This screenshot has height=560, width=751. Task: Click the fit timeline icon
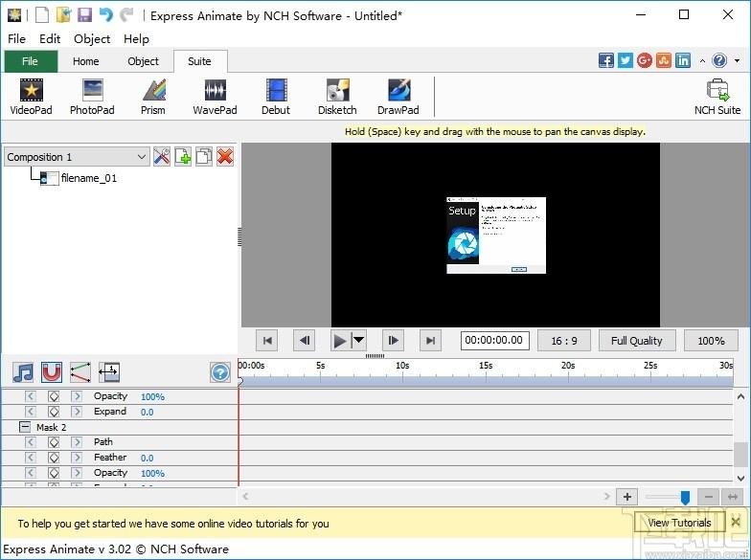tap(109, 371)
